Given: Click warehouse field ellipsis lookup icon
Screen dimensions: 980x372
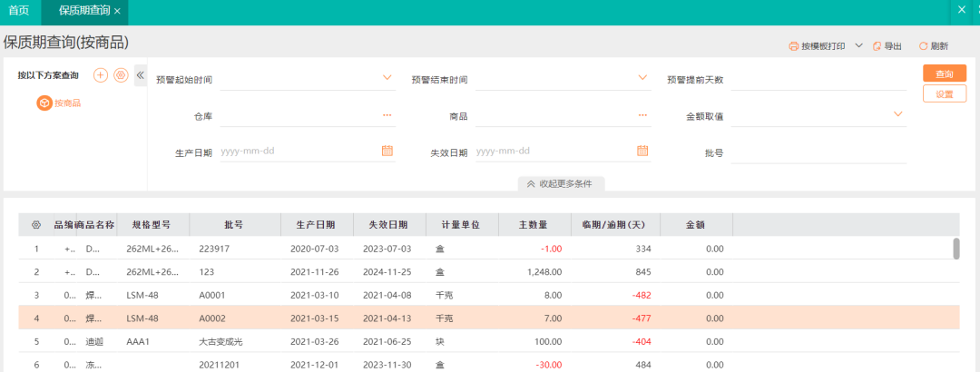Looking at the screenshot, I should [x=387, y=115].
